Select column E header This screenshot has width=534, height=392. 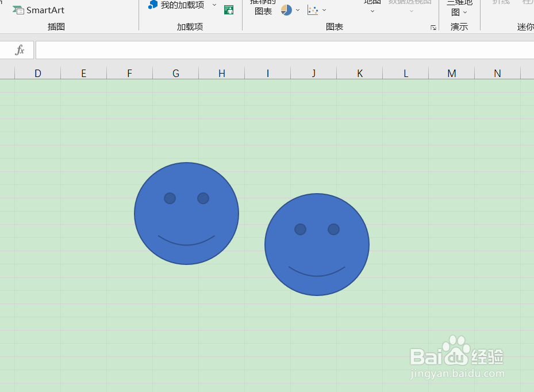point(84,73)
